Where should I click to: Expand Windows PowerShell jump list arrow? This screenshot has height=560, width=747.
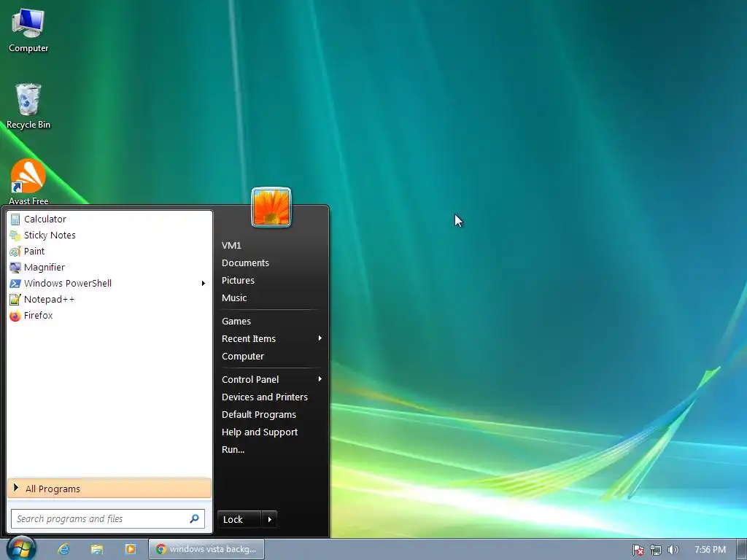click(x=204, y=284)
